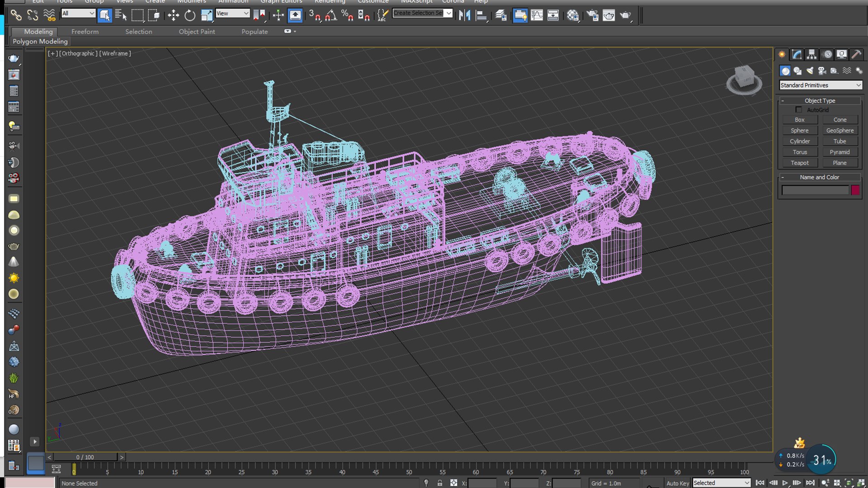Collapse the Name and Color rollout
The image size is (868, 488).
click(x=820, y=177)
